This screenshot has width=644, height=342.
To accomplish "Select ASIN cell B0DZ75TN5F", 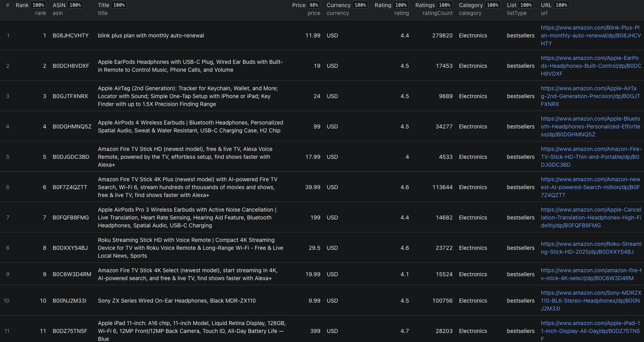I will pyautogui.click(x=70, y=331).
